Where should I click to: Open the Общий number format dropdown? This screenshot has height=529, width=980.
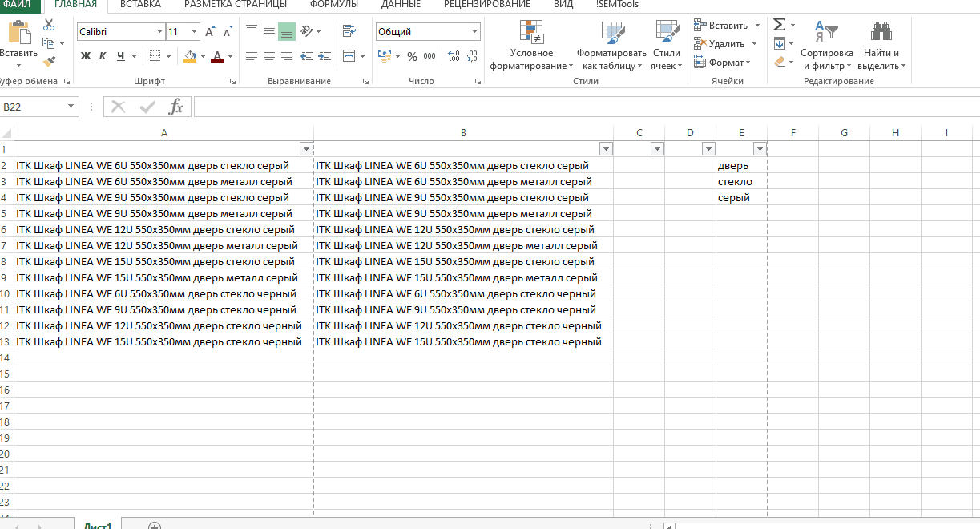(x=475, y=32)
